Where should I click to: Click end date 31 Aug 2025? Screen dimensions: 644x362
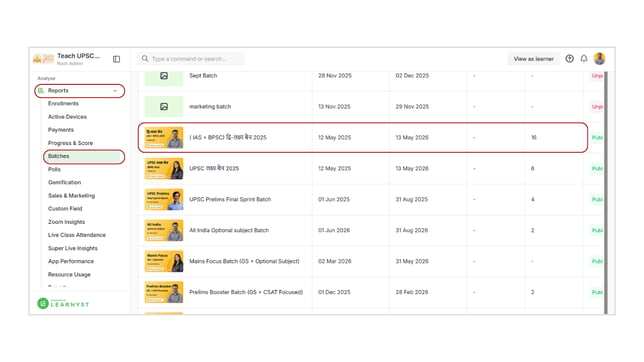tap(412, 199)
